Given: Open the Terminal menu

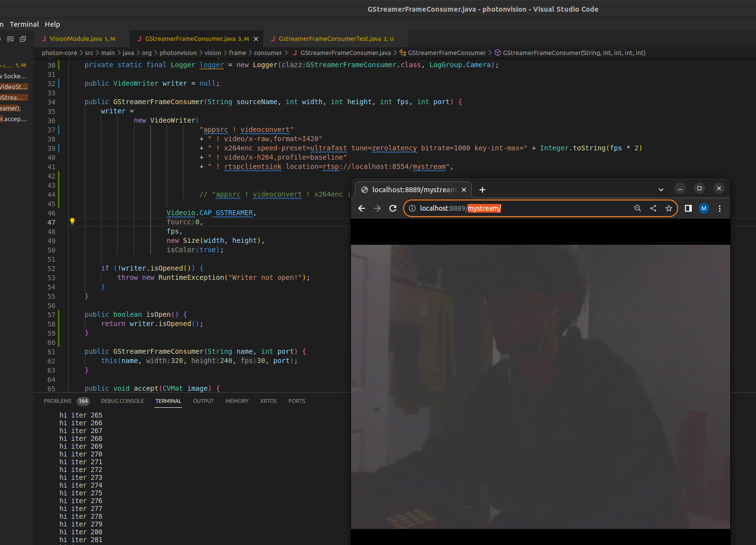Looking at the screenshot, I should pos(24,24).
